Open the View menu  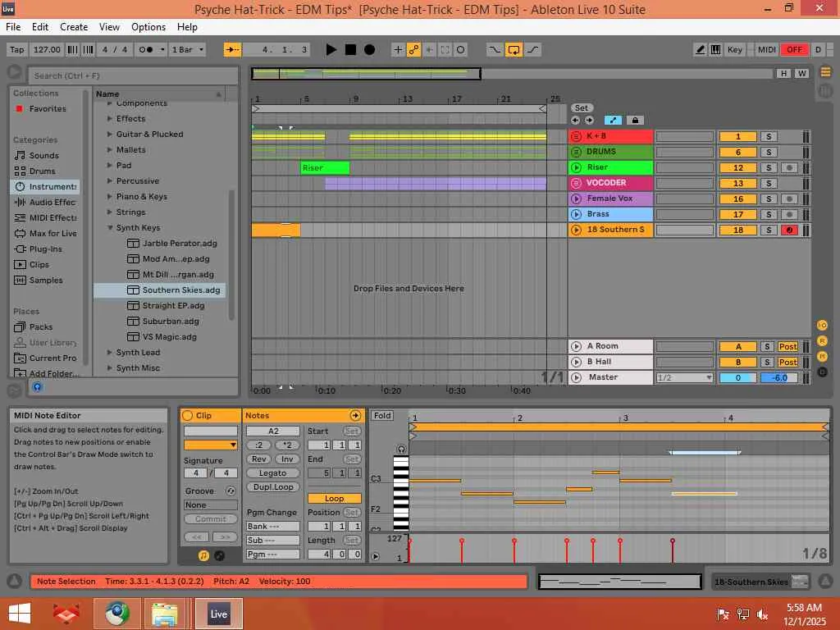pos(109,27)
